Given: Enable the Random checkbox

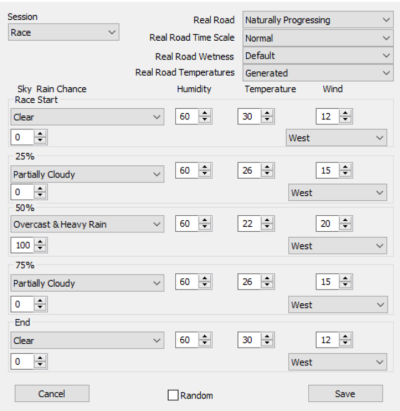Looking at the screenshot, I should pyautogui.click(x=173, y=395).
